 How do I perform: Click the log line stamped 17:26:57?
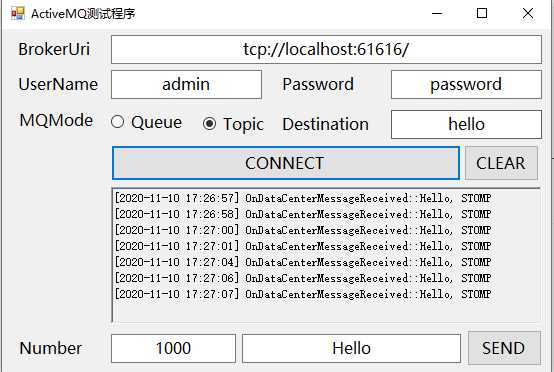click(303, 198)
